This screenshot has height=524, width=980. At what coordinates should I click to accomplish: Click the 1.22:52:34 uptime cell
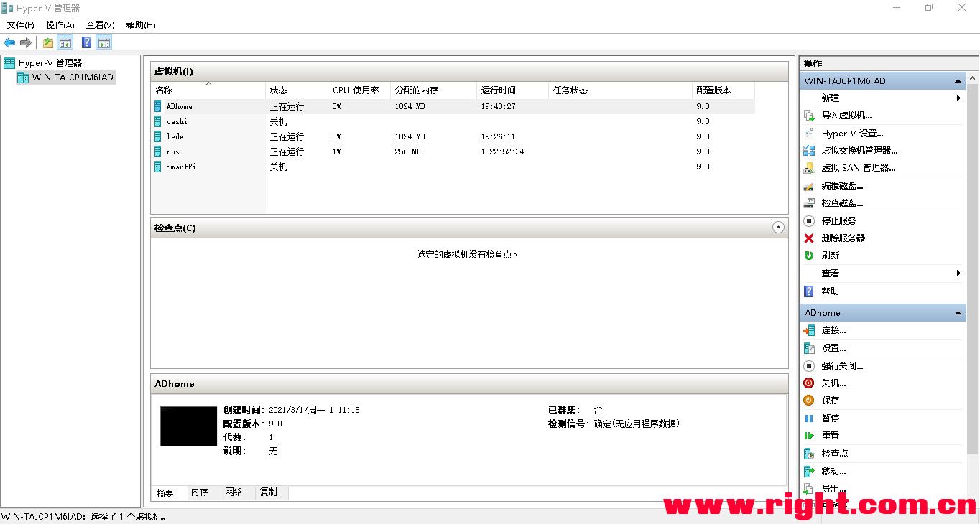coord(502,151)
